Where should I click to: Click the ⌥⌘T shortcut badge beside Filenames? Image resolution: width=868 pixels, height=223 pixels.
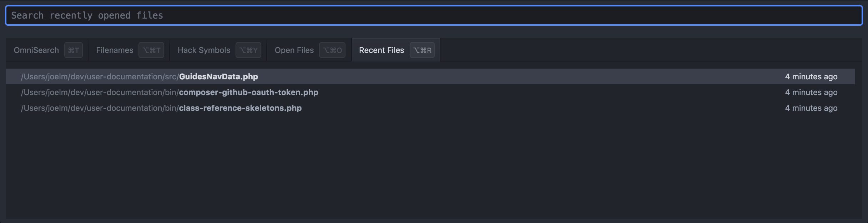pyautogui.click(x=151, y=50)
